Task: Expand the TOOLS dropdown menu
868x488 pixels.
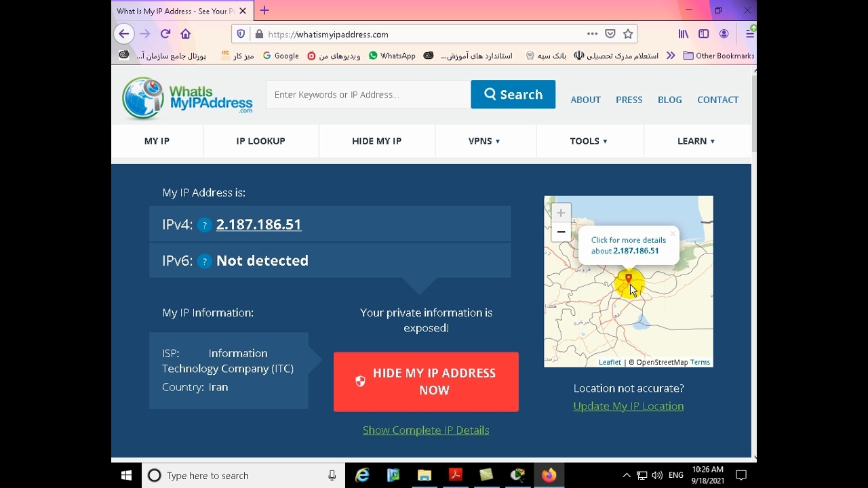Action: 589,141
